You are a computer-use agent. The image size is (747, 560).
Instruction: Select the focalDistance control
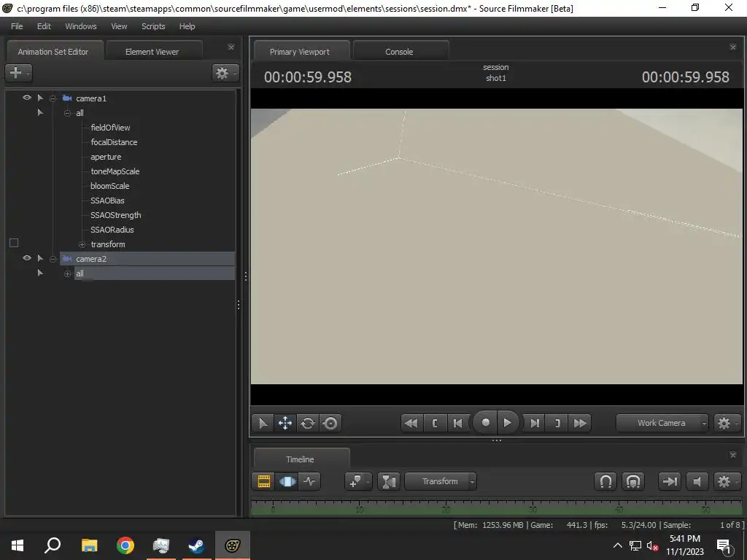[x=114, y=142]
